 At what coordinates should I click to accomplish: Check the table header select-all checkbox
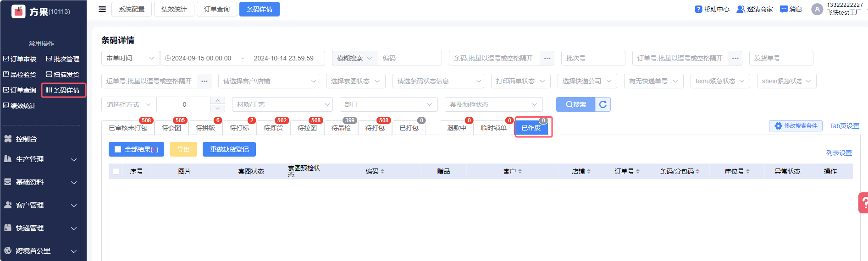(x=116, y=171)
